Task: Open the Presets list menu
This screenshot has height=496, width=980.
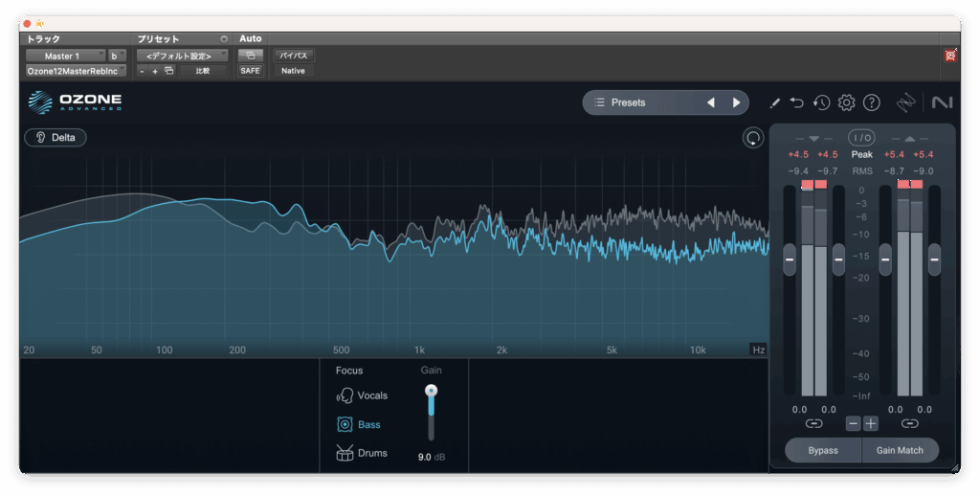Action: tap(641, 102)
